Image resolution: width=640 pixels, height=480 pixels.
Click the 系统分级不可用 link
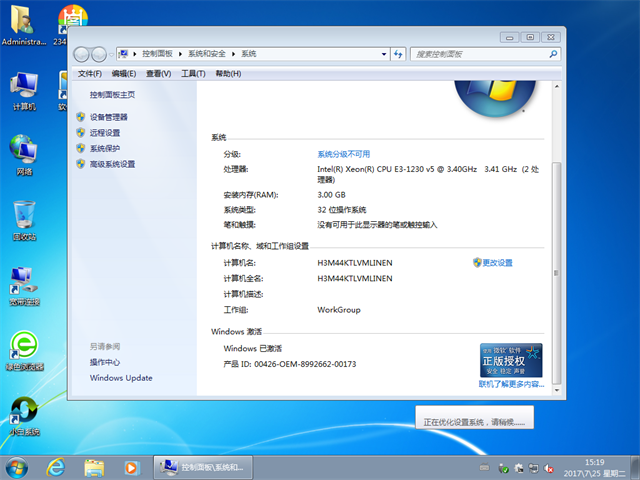(x=344, y=154)
